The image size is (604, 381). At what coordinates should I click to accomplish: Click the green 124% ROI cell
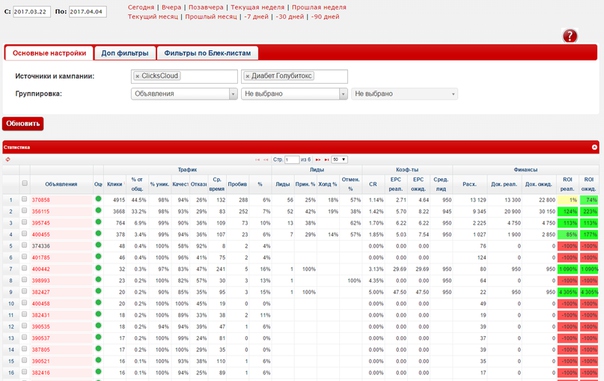pos(567,211)
